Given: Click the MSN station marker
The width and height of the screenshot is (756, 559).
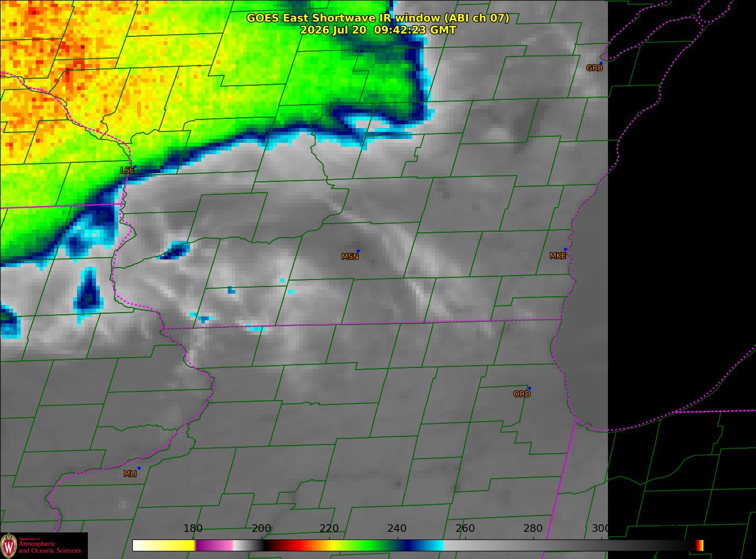Looking at the screenshot, I should point(358,251).
